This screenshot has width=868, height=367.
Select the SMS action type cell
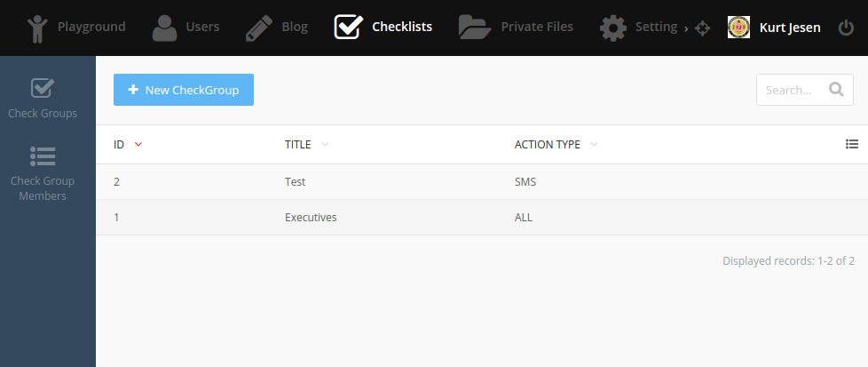click(x=525, y=182)
